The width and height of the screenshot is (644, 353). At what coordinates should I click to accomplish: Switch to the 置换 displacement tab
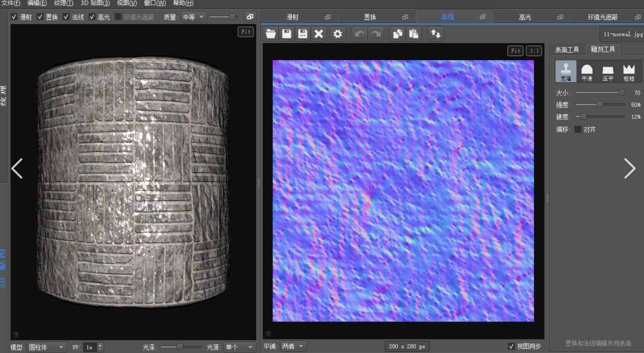[x=370, y=17]
